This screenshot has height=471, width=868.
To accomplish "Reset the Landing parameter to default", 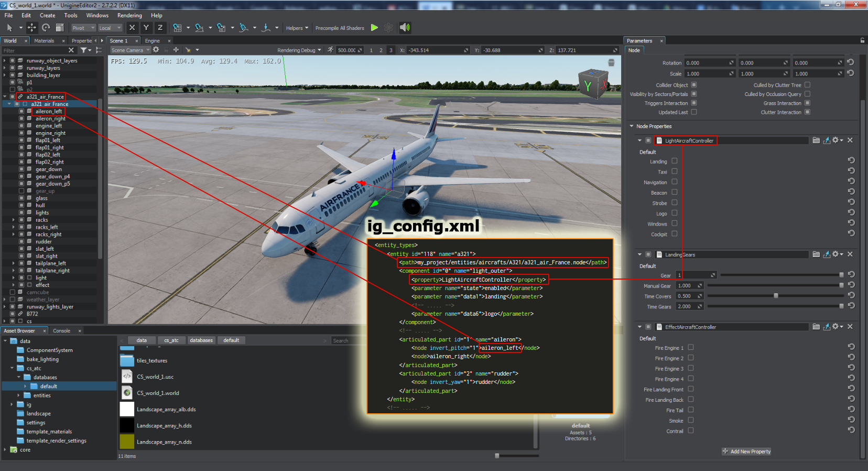I will click(851, 161).
